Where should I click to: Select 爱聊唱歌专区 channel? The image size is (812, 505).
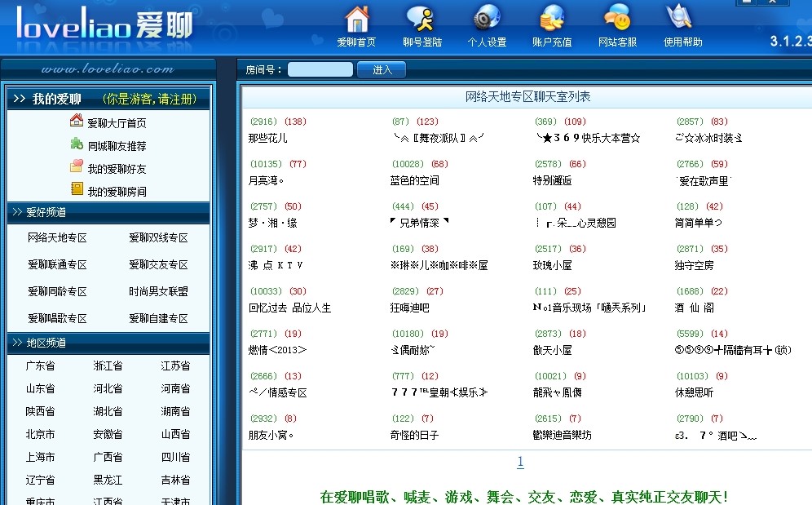click(58, 319)
